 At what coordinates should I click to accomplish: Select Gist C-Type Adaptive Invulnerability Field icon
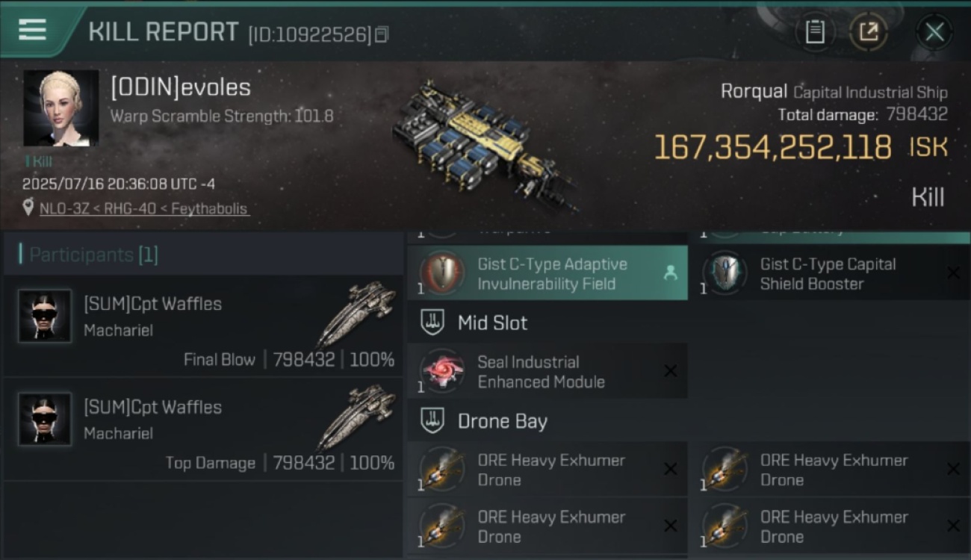441,273
